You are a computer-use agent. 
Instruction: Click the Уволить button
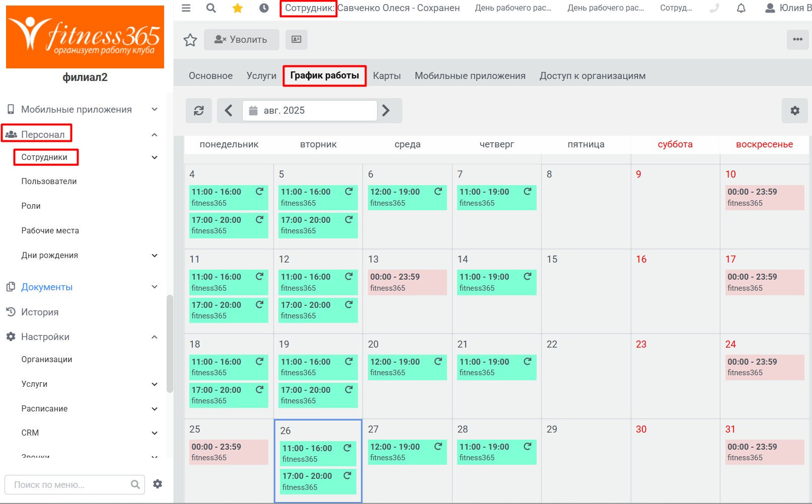coord(242,39)
